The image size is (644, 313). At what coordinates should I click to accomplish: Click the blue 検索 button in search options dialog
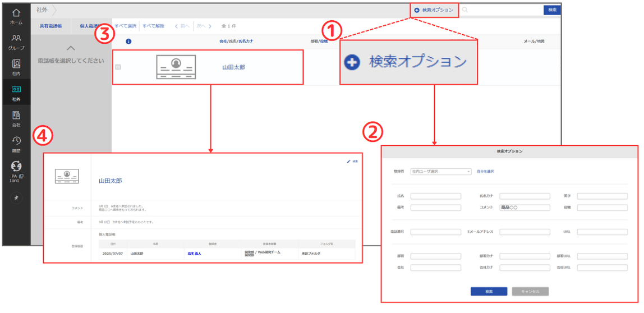coord(489,291)
